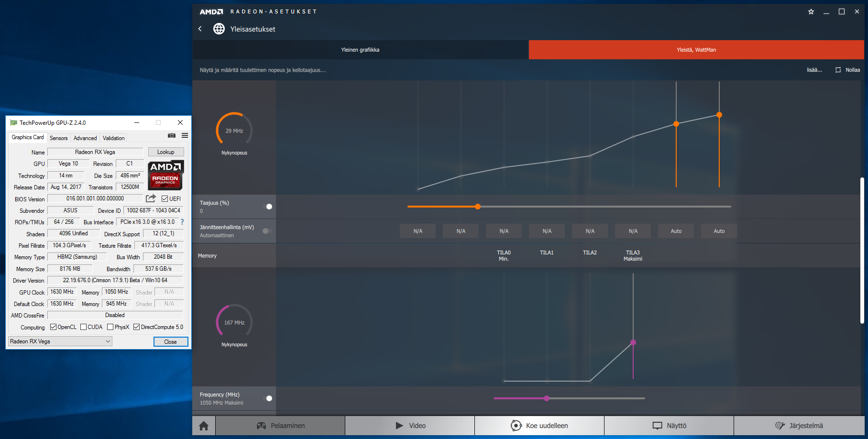This screenshot has height=439, width=868.
Task: Click the 29 MHz GPU speed gauge
Action: click(x=234, y=131)
